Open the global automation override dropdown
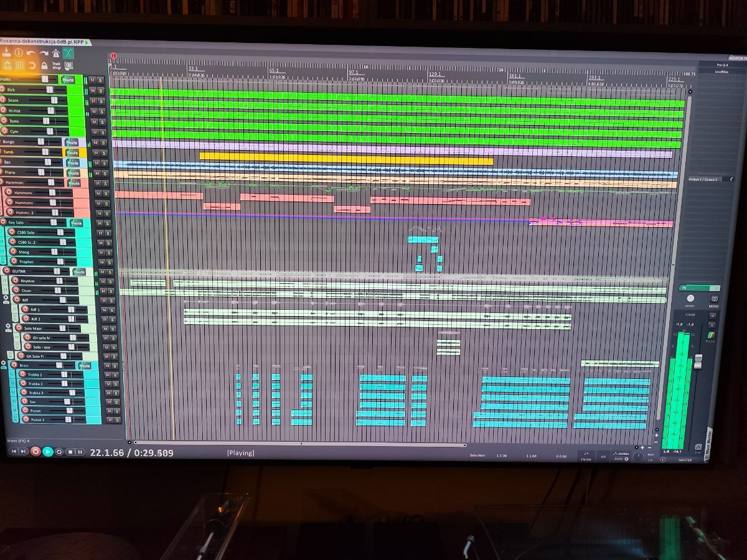The height and width of the screenshot is (560, 747). click(621, 456)
